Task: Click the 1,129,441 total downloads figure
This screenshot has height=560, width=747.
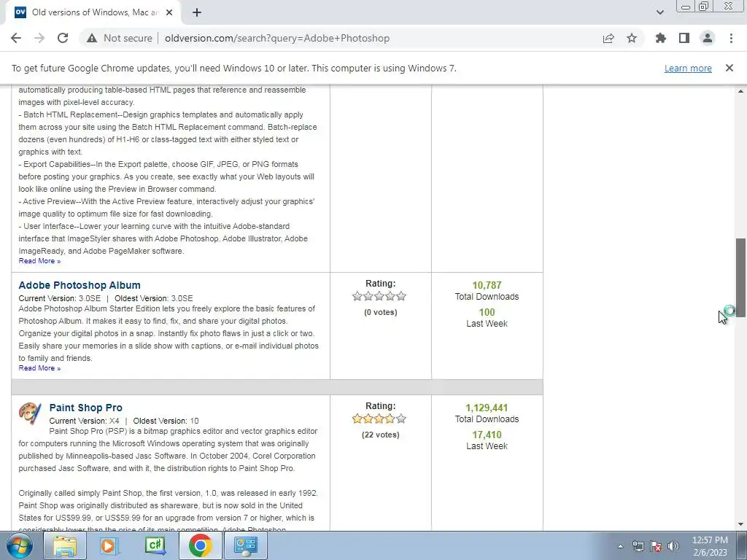Action: (487, 408)
